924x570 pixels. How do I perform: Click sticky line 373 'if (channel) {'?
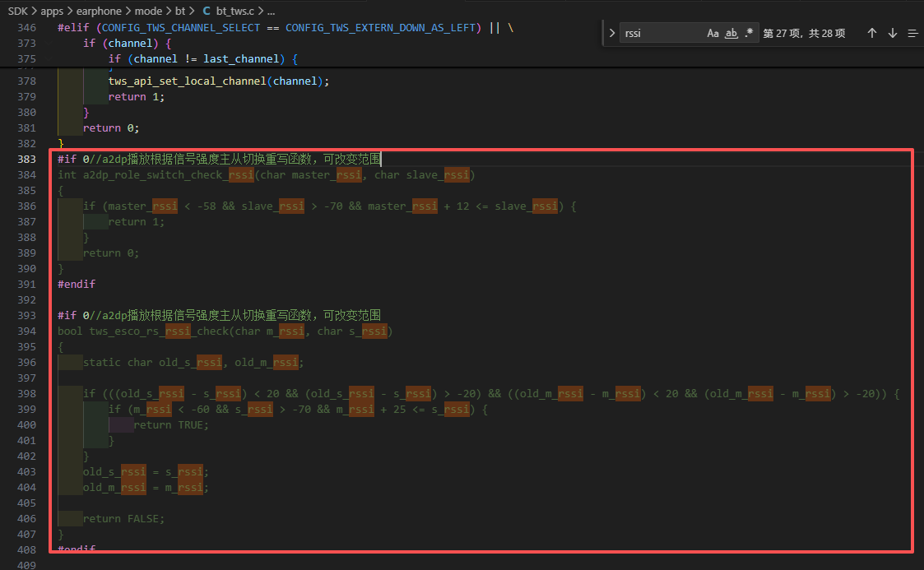coord(128,43)
